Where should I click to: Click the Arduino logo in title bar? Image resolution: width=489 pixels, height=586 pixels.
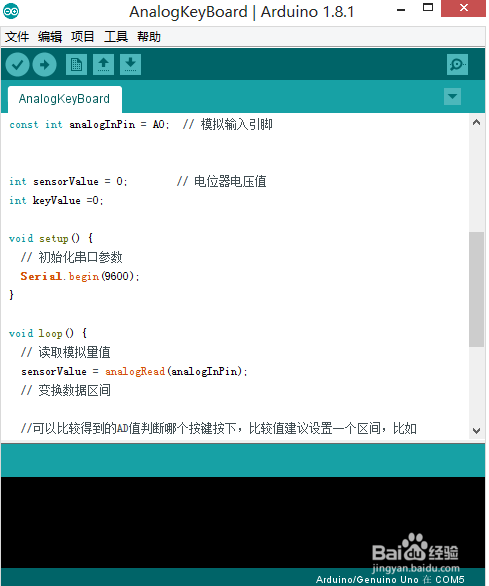[x=11, y=11]
